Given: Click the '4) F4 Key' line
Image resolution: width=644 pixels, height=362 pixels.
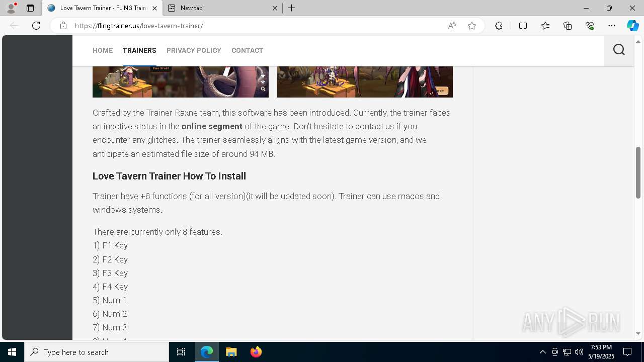Looking at the screenshot, I should coord(110,287).
